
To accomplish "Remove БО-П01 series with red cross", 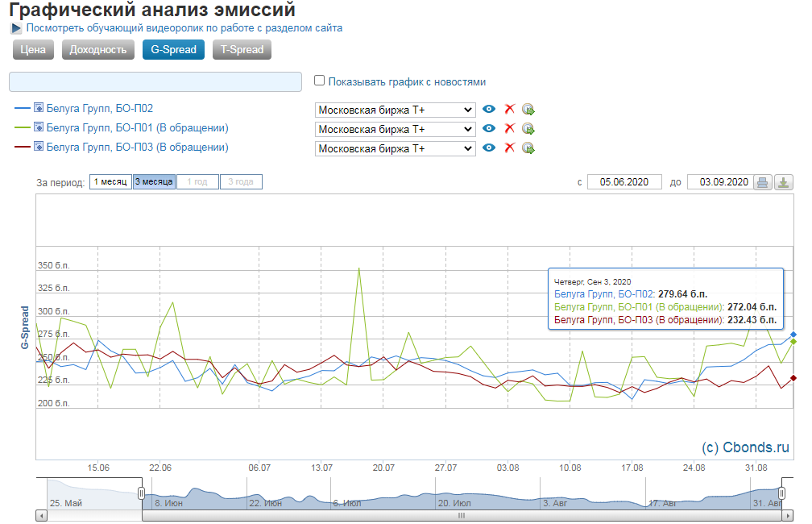I will (510, 128).
